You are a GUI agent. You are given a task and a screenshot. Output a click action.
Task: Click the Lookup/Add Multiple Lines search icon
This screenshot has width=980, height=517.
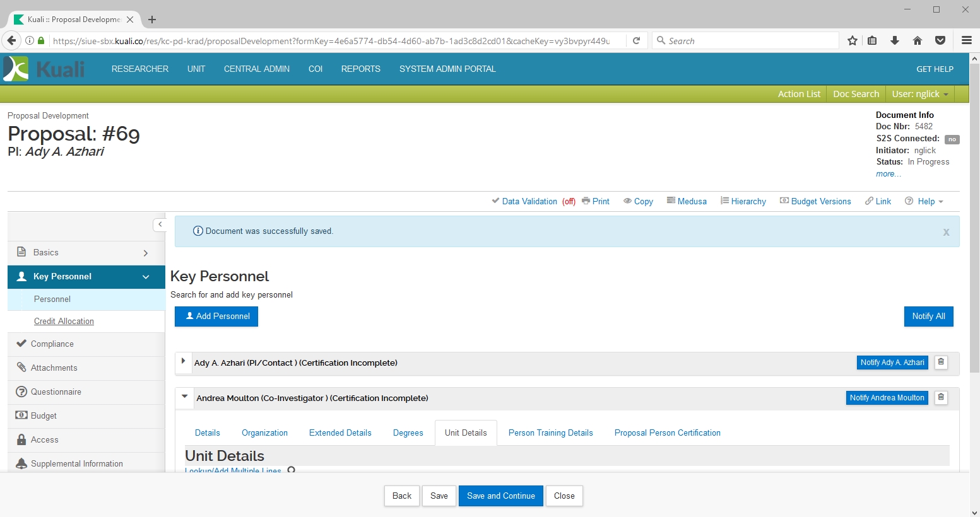(291, 470)
